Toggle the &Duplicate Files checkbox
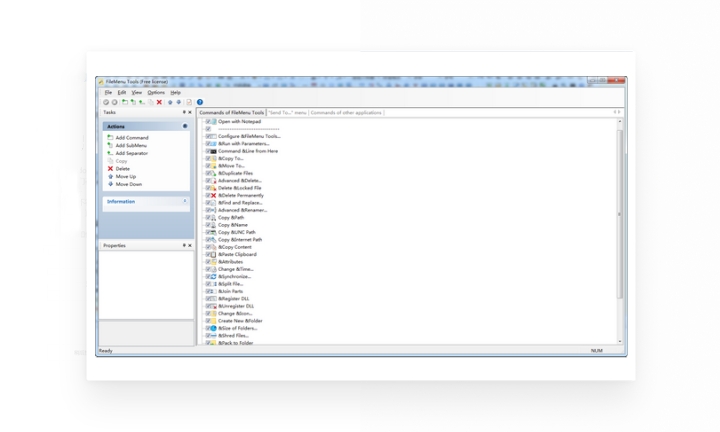The width and height of the screenshot is (720, 432). point(208,173)
